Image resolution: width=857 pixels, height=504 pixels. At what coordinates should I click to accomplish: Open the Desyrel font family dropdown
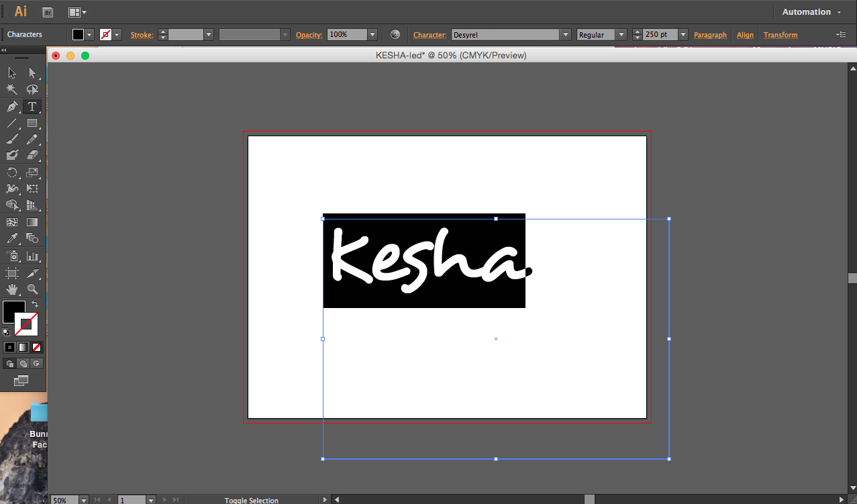(566, 35)
